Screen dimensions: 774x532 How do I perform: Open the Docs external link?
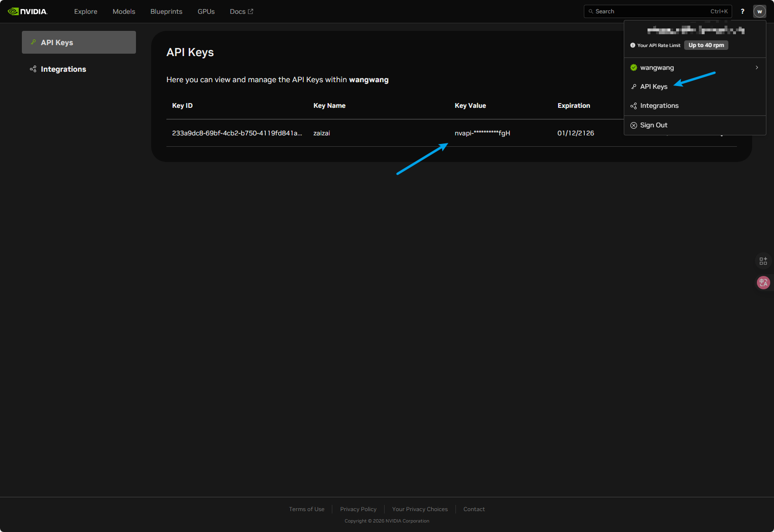241,11
